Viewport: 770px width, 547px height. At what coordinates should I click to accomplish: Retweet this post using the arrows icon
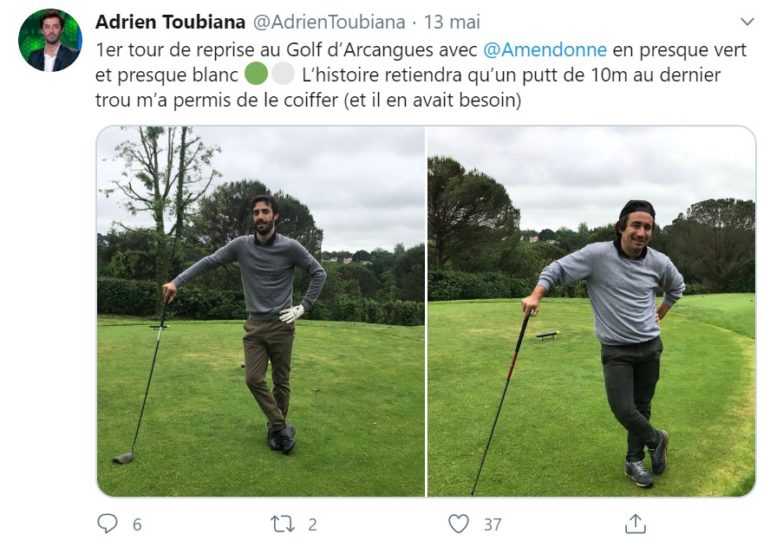pos(283,524)
